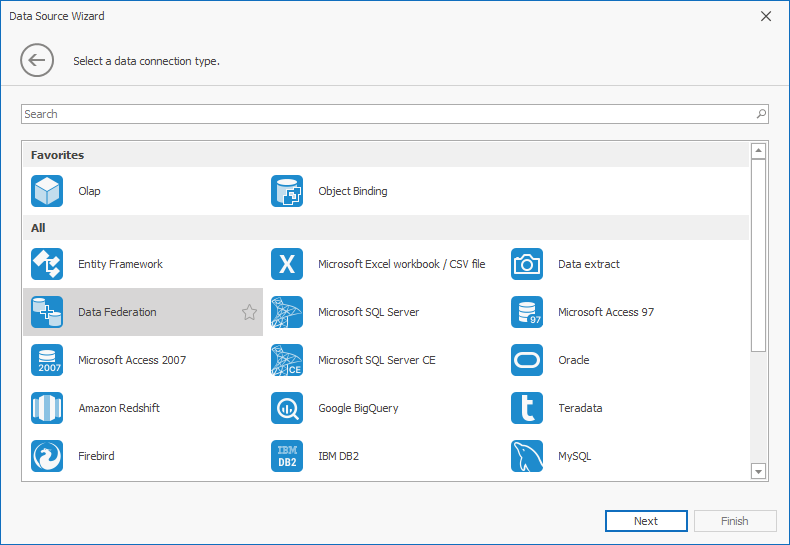Viewport: 790px width, 545px height.
Task: Click the Search input field
Action: (x=385, y=114)
